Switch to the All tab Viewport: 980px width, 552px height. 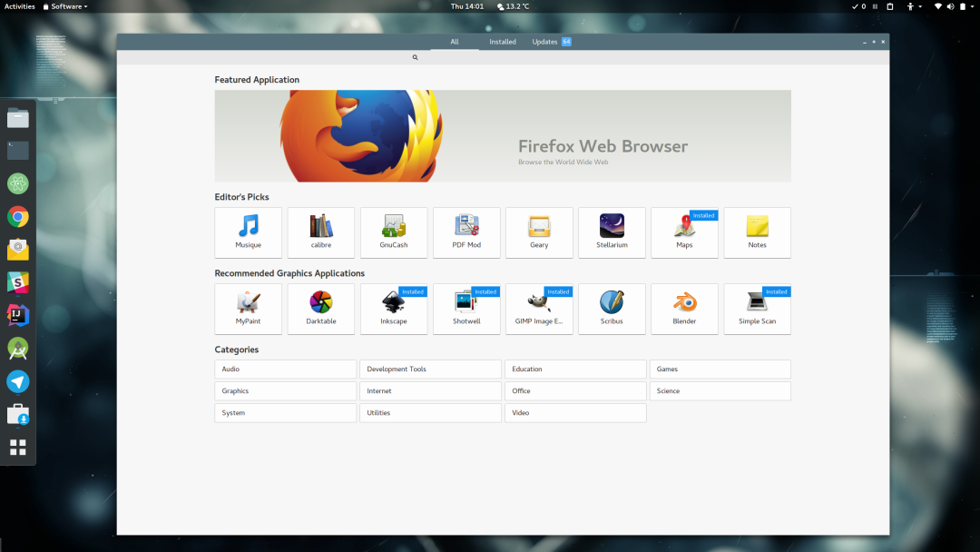click(x=455, y=42)
